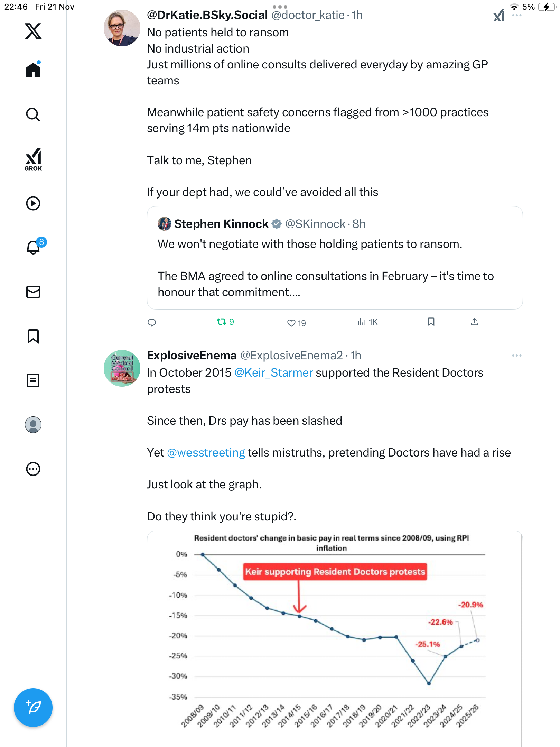
Task: Open the Grok sidebar item
Action: coord(33,159)
